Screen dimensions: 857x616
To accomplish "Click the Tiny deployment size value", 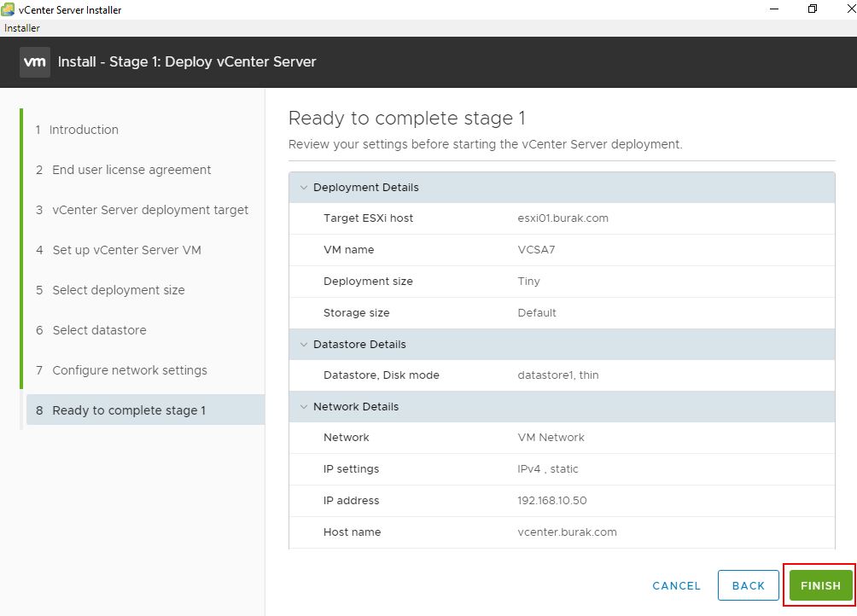I will coord(528,282).
